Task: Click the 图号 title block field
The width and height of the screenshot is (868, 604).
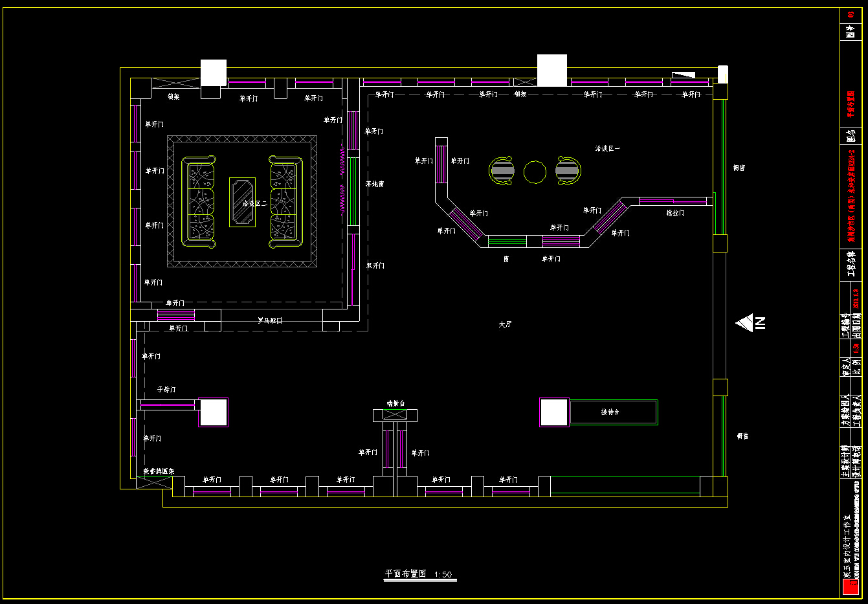Action: 851,32
